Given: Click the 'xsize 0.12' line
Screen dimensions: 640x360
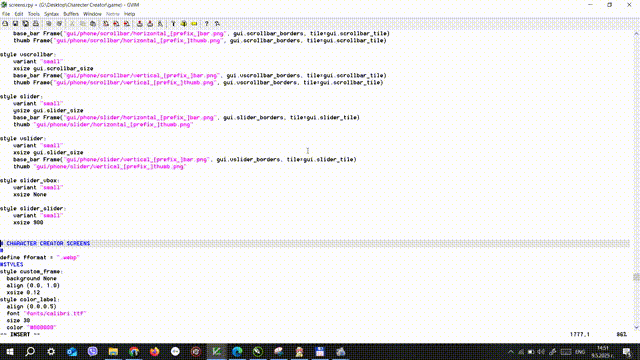Looking at the screenshot, I should click(23, 292).
